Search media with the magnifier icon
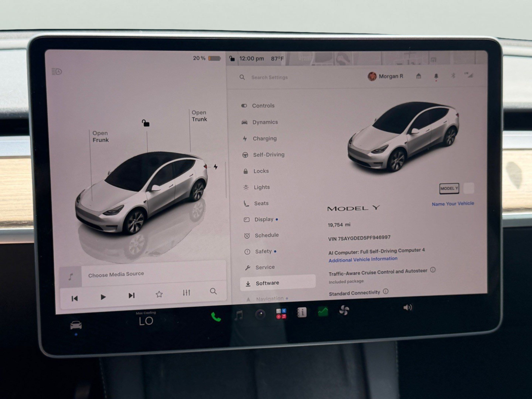The height and width of the screenshot is (399, 532). tap(213, 291)
